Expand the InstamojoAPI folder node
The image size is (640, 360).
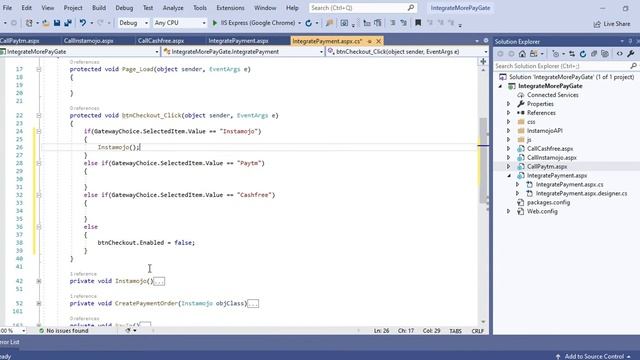[x=509, y=131]
